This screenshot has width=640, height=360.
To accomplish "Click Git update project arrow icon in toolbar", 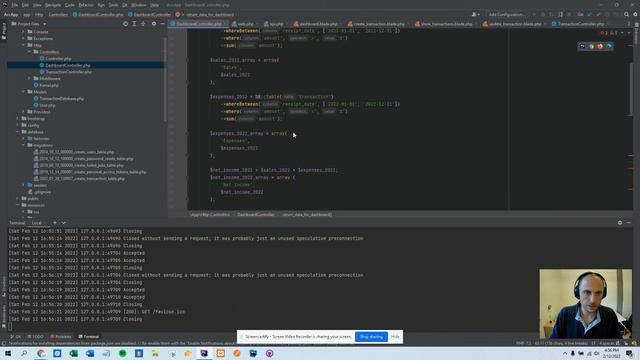I will click(589, 14).
